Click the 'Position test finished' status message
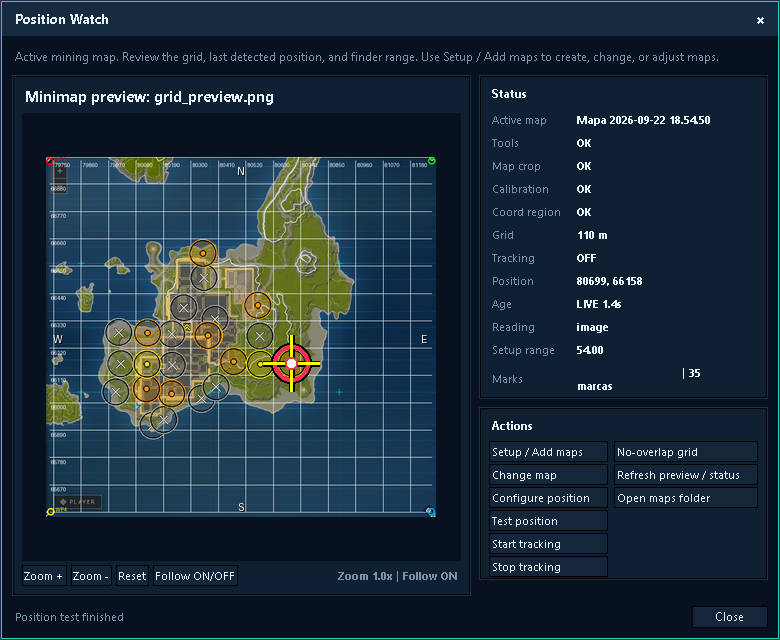The image size is (780, 640). [x=69, y=617]
